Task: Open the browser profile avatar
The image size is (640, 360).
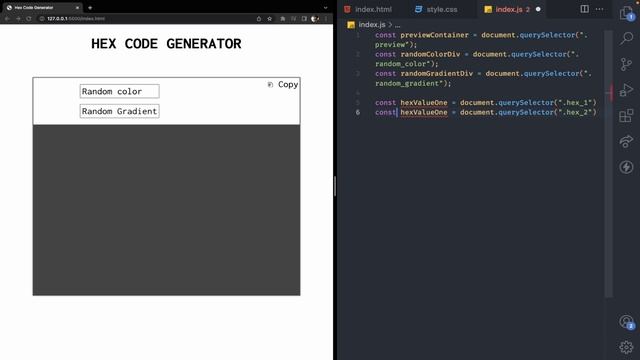Action: [x=315, y=18]
